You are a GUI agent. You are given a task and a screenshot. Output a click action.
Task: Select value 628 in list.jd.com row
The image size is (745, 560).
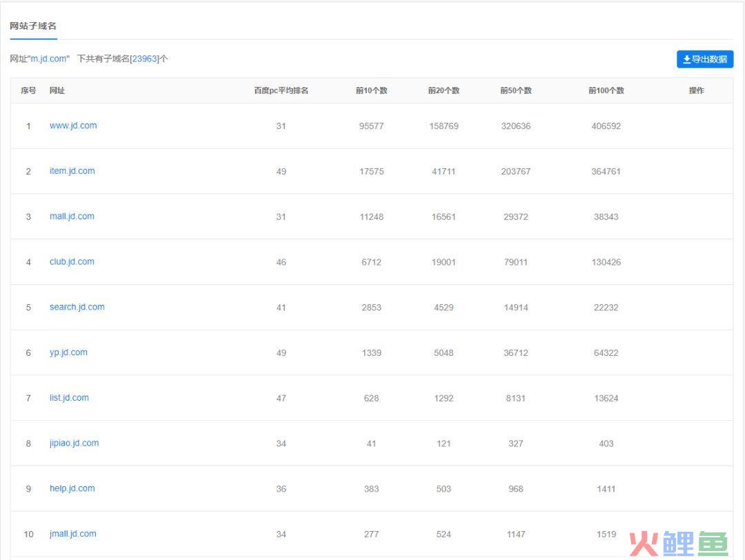click(372, 399)
